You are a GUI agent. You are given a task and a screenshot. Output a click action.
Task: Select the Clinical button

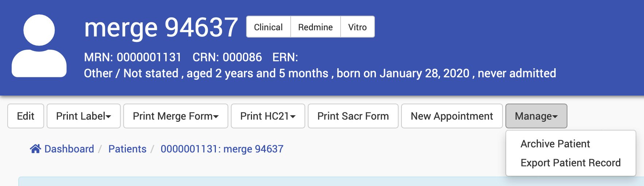pyautogui.click(x=268, y=27)
